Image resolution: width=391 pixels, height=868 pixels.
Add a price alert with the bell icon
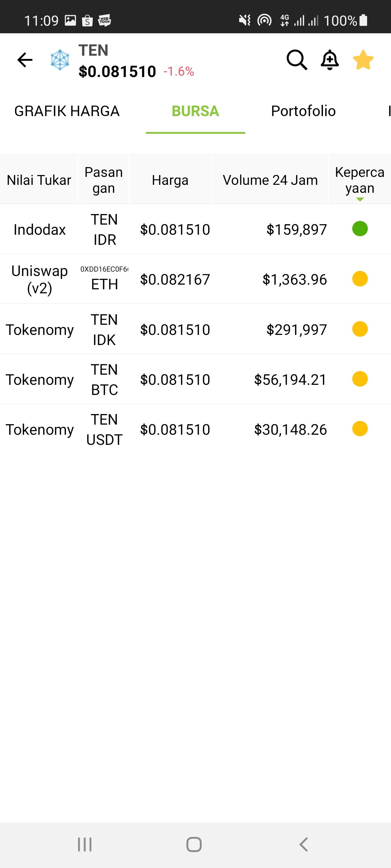330,60
